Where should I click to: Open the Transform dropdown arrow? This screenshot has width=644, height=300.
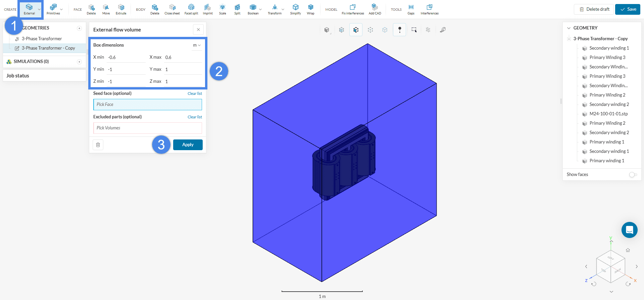point(283,9)
